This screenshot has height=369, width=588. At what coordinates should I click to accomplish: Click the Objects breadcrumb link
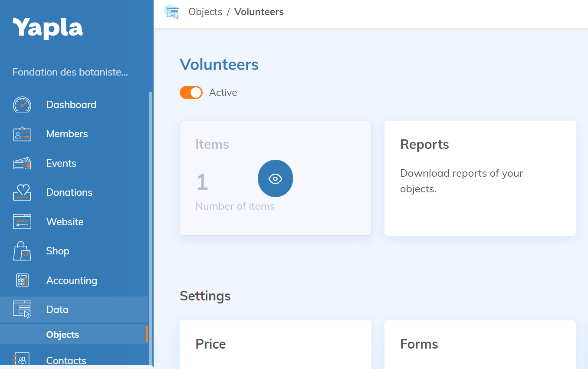[205, 12]
